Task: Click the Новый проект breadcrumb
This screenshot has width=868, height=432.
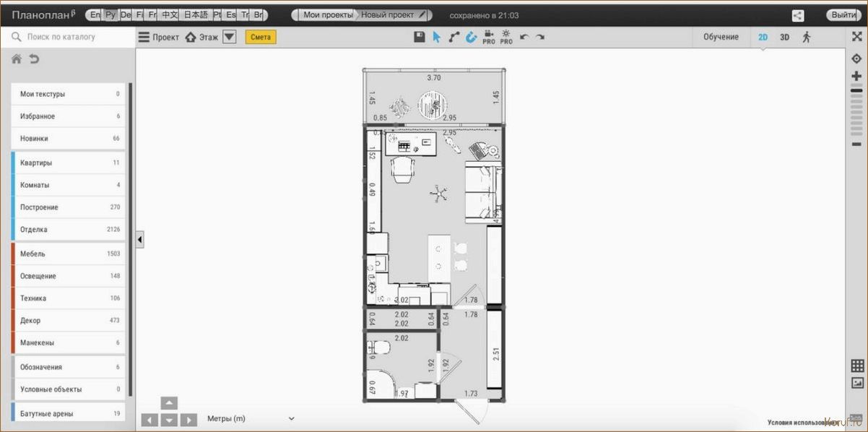Action: coord(388,15)
